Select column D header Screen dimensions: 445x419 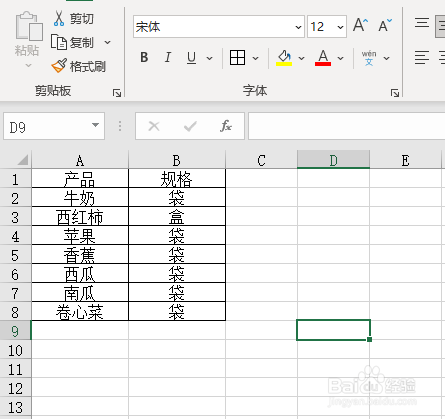tap(333, 160)
